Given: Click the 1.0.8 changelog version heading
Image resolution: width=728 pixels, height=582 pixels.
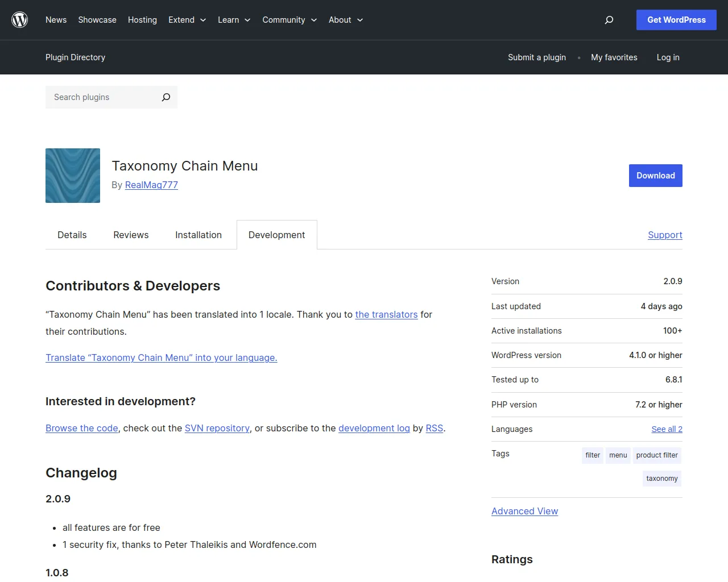Looking at the screenshot, I should pos(57,572).
